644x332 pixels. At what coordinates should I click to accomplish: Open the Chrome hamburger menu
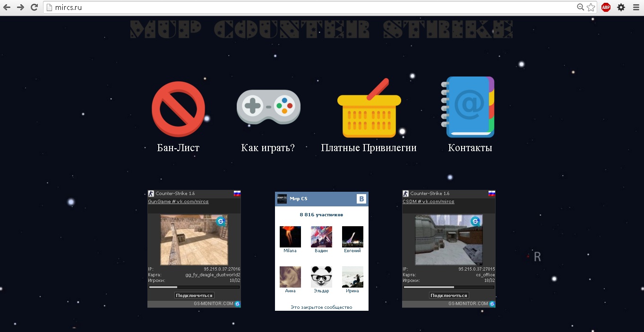pos(636,7)
